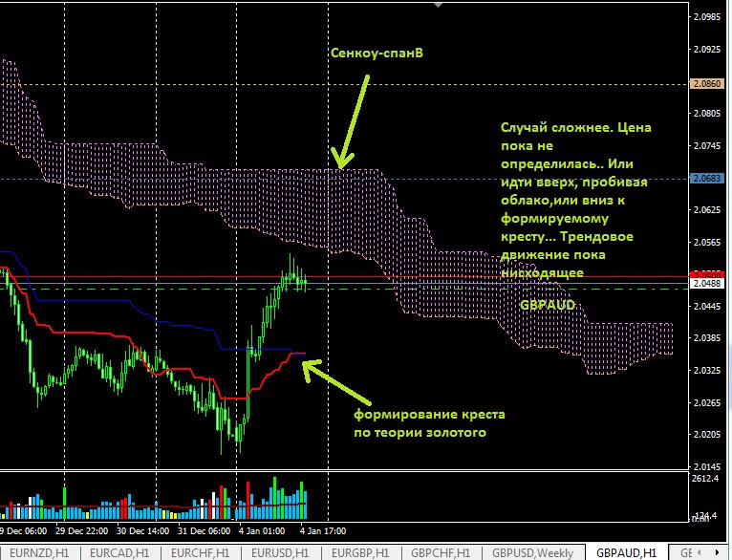This screenshot has height=560, width=732.
Task: Click the Сенкоу-спанВ text label
Action: 377,54
